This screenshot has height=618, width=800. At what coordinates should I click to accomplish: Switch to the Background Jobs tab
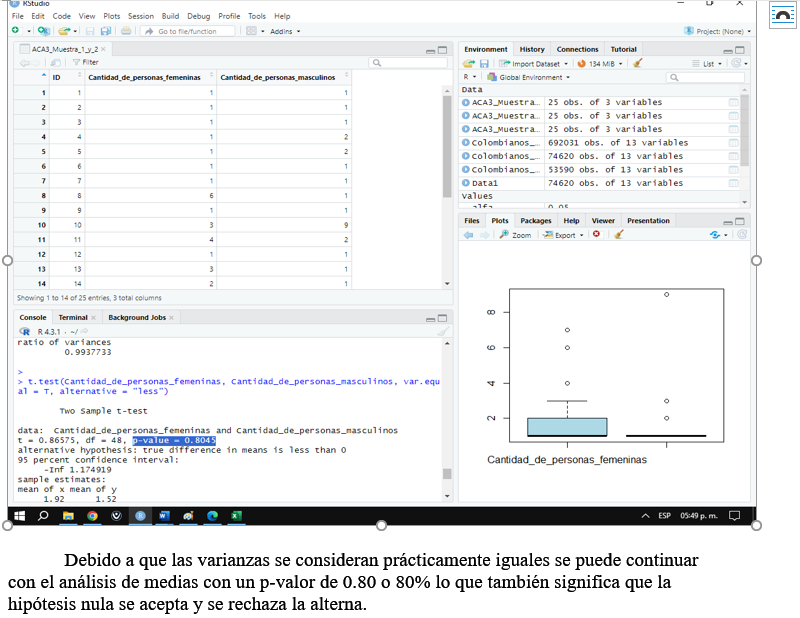tap(137, 317)
